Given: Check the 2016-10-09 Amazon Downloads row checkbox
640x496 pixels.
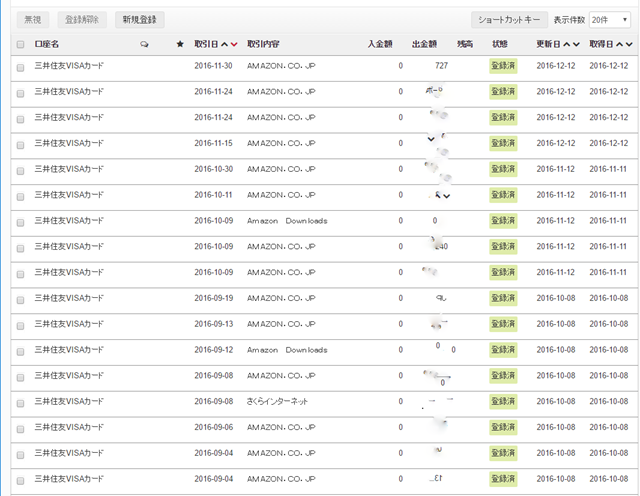Looking at the screenshot, I should [20, 222].
